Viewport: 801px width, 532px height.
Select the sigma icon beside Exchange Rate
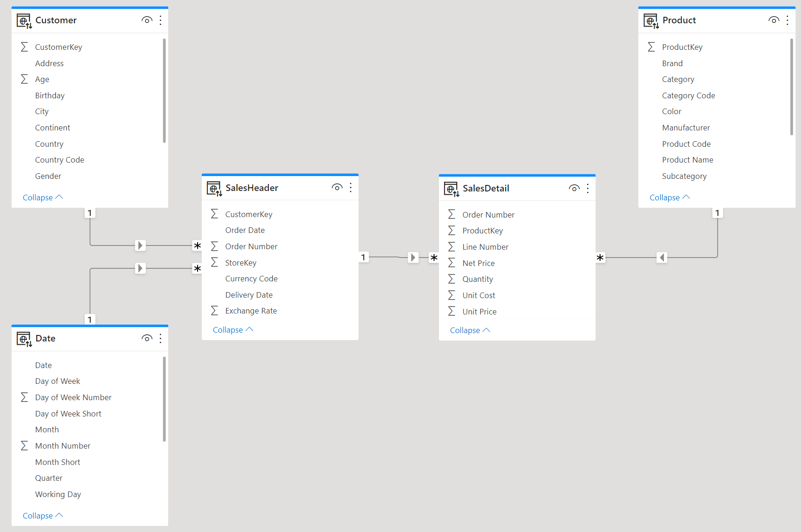[214, 310]
